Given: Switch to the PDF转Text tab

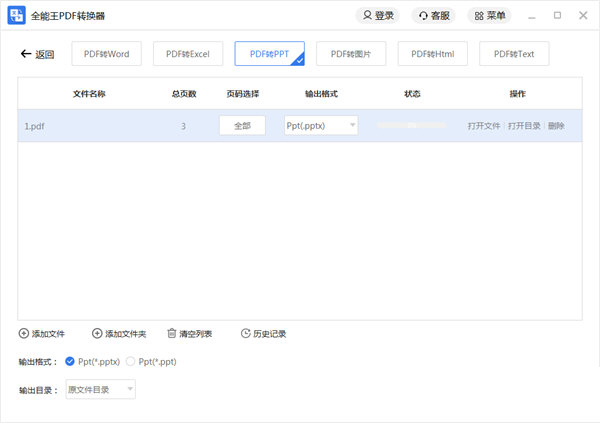Looking at the screenshot, I should [514, 54].
